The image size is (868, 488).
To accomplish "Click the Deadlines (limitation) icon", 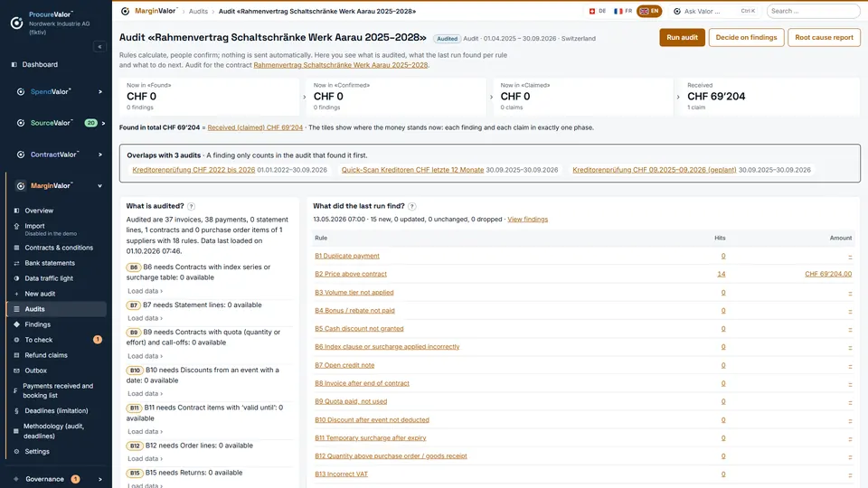I will (16, 411).
